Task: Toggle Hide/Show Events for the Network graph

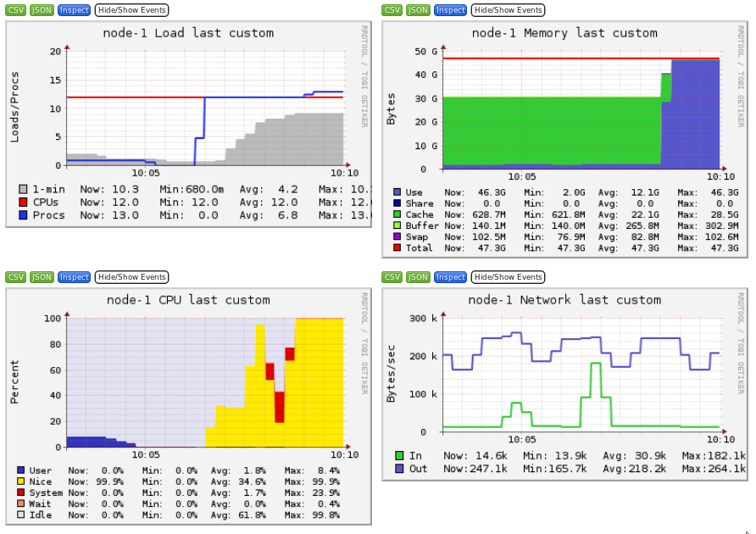Action: pos(508,277)
